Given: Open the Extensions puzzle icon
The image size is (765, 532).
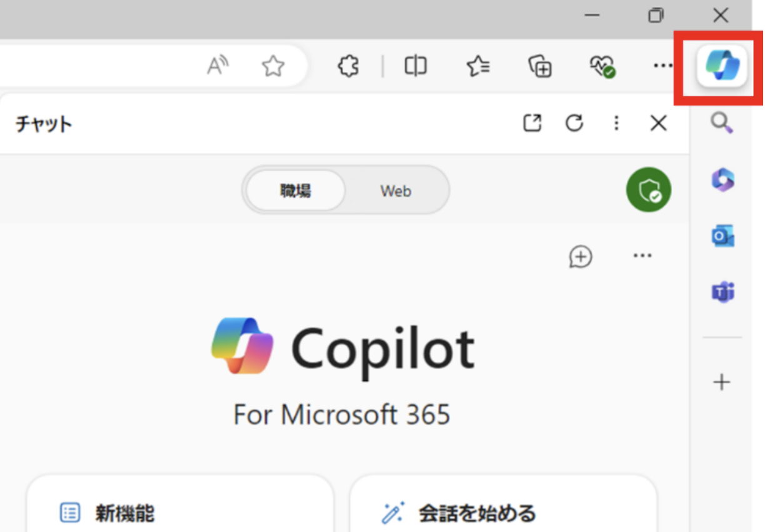Looking at the screenshot, I should coord(348,66).
